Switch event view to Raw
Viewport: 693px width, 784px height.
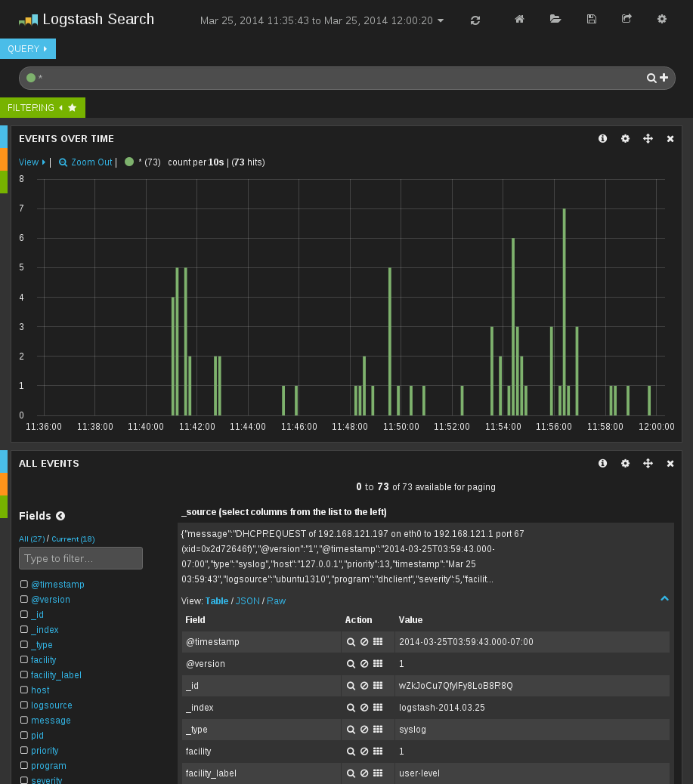coord(276,601)
